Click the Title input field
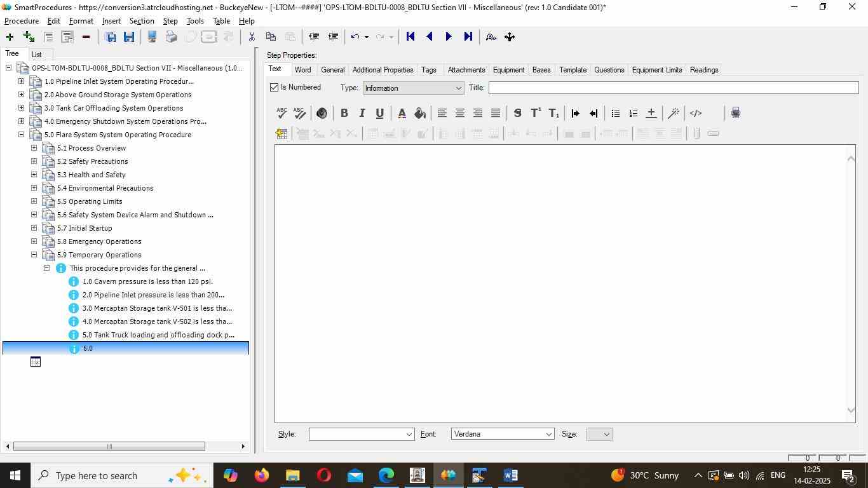The width and height of the screenshot is (868, 488). (x=674, y=88)
